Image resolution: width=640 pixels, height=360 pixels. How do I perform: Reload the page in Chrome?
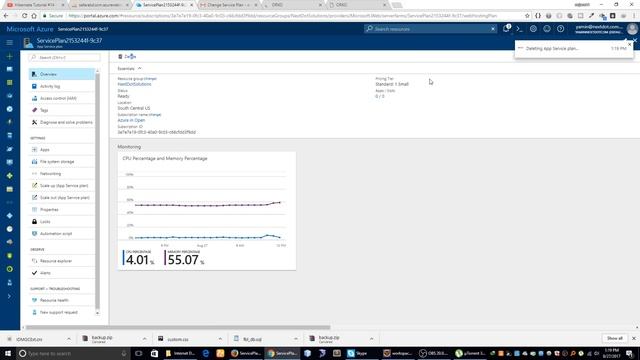[24, 16]
